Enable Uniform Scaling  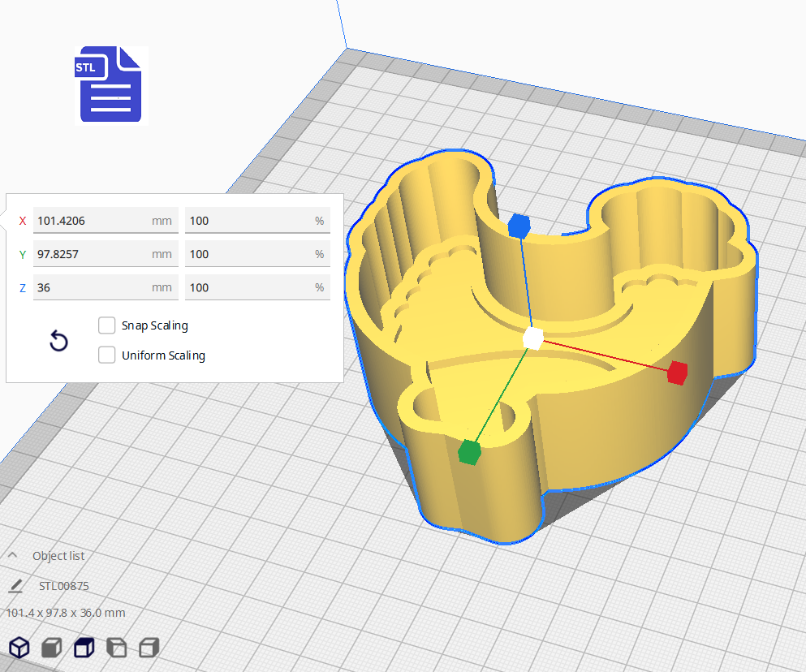coord(106,355)
